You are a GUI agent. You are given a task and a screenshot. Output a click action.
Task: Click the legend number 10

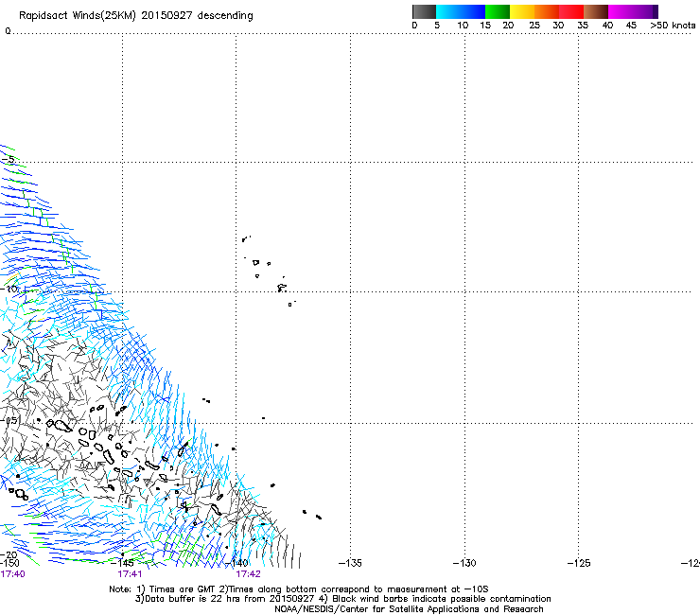coord(463,26)
